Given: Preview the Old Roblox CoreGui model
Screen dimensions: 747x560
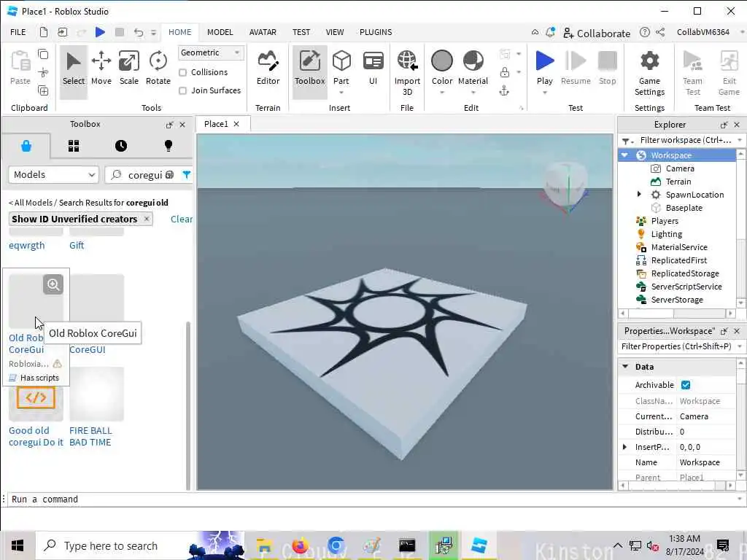Looking at the screenshot, I should tap(53, 284).
